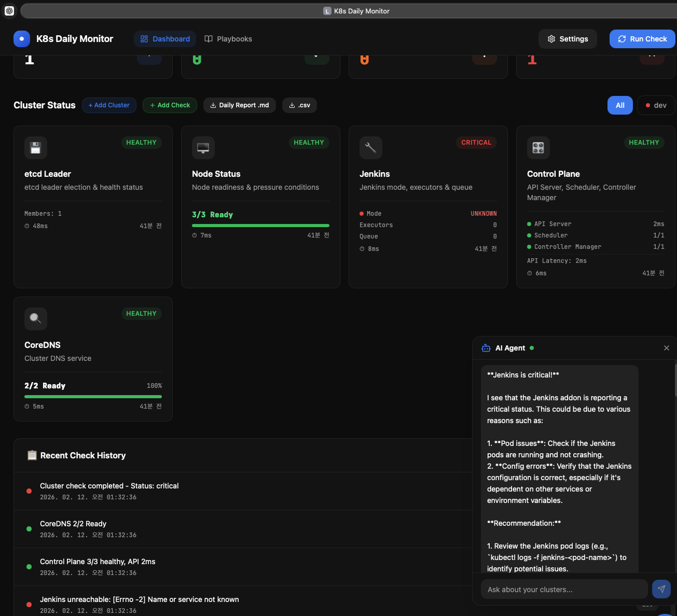
Task: Click the Add Check button
Action: [x=170, y=105]
